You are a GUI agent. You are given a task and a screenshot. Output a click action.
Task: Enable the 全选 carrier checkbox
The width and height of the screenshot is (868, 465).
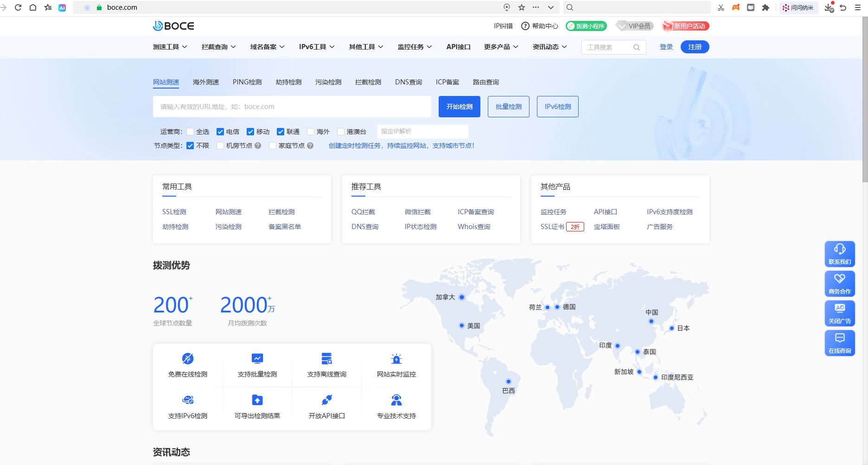tap(190, 132)
